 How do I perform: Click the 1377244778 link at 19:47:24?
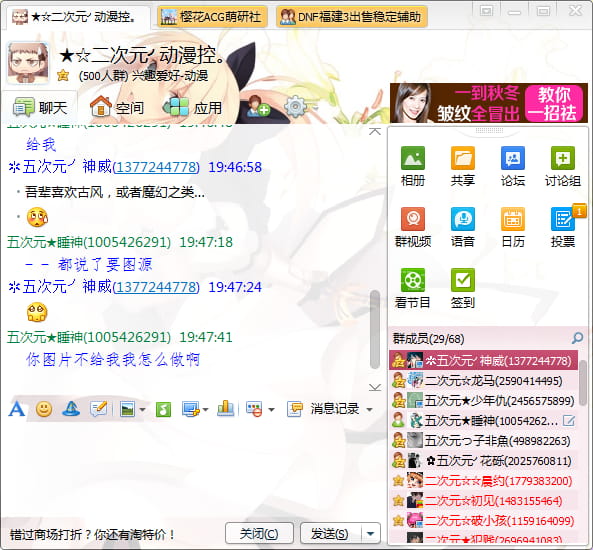[156, 287]
